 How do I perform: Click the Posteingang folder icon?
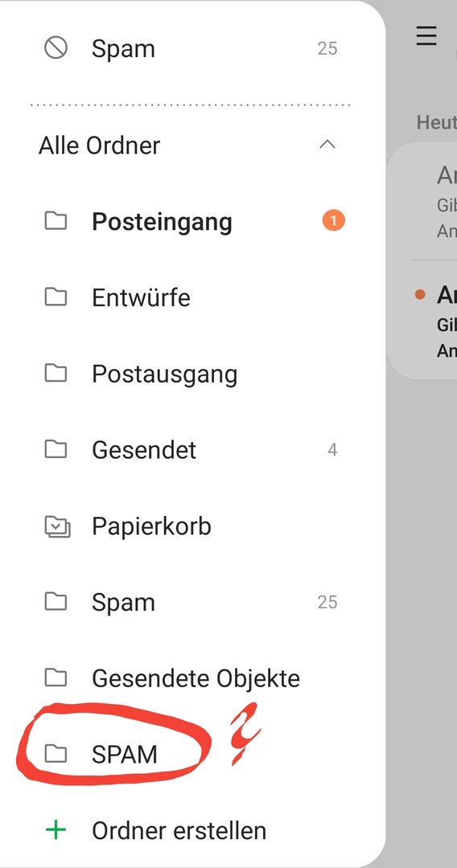[x=56, y=222]
